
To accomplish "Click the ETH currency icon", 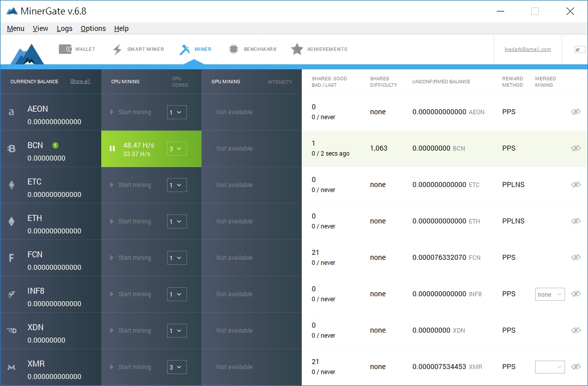I will coord(11,221).
